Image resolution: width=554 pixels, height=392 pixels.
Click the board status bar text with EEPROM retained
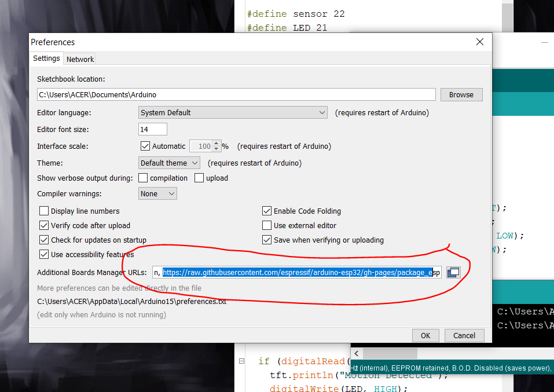click(x=452, y=368)
